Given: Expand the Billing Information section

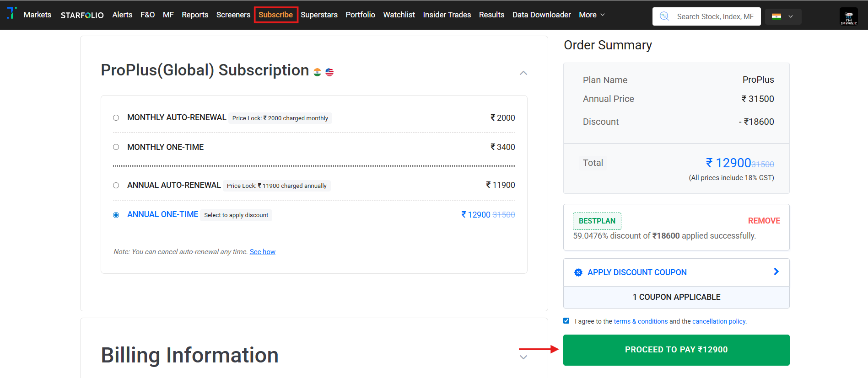Looking at the screenshot, I should 523,357.
